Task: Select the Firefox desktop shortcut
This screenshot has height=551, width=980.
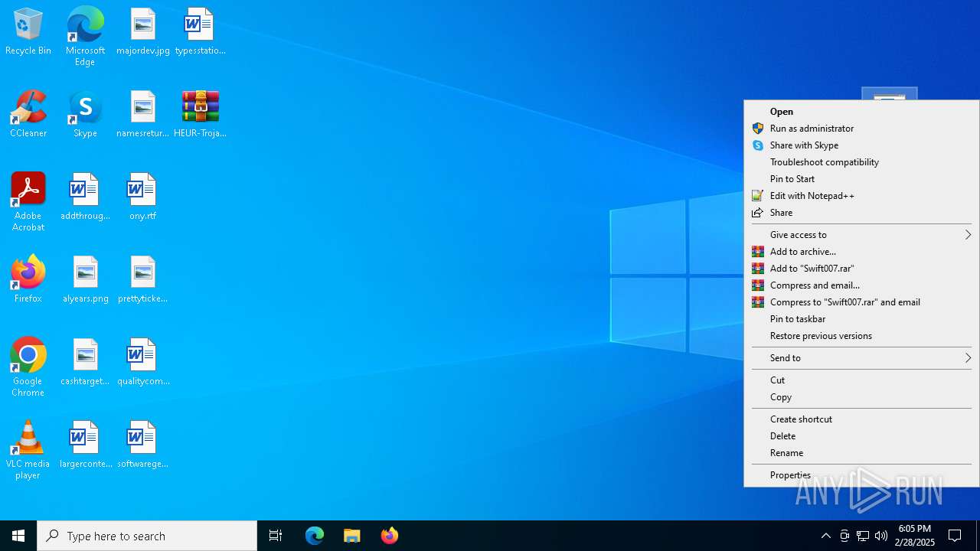Action: click(28, 280)
